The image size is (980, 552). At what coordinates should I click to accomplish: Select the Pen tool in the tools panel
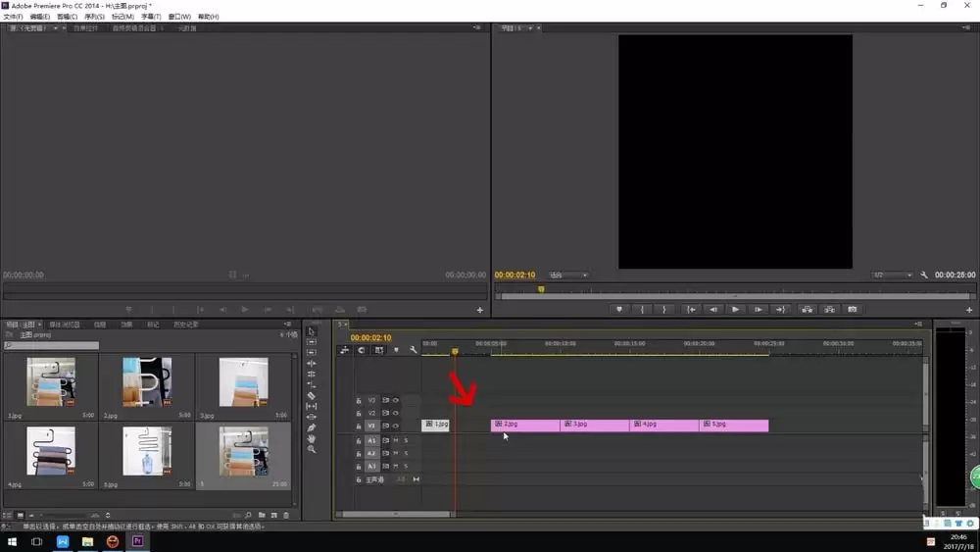point(312,427)
